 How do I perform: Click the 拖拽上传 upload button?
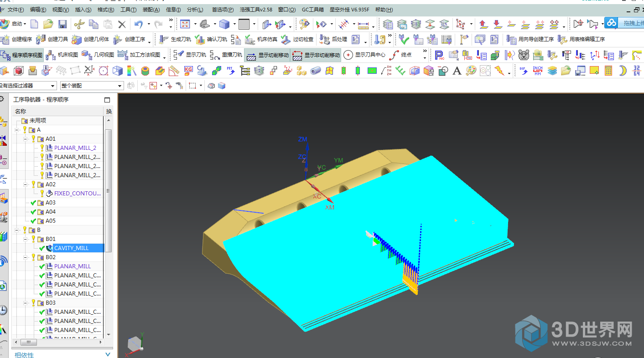624,23
